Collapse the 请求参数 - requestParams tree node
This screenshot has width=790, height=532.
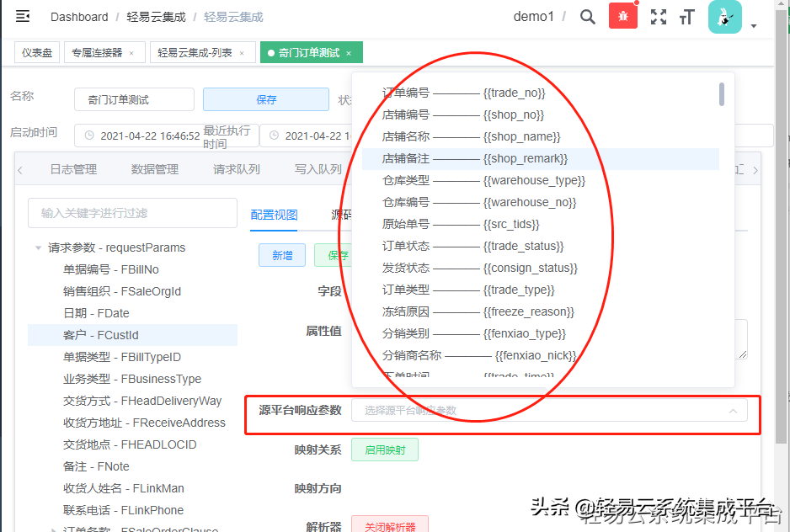pyautogui.click(x=37, y=247)
